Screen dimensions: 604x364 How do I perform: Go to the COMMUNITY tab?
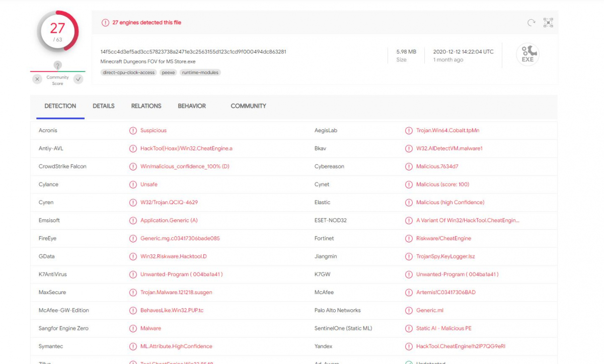[x=248, y=106]
